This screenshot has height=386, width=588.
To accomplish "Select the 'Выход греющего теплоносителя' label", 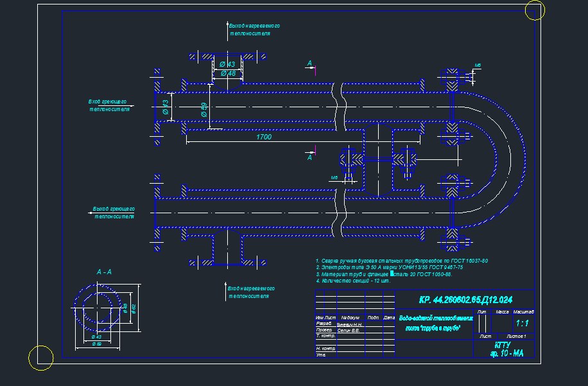I will (114, 213).
